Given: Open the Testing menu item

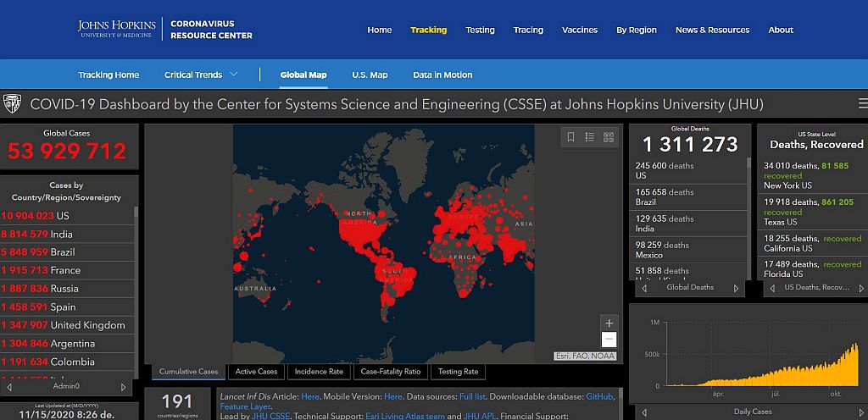Looking at the screenshot, I should click(x=480, y=30).
